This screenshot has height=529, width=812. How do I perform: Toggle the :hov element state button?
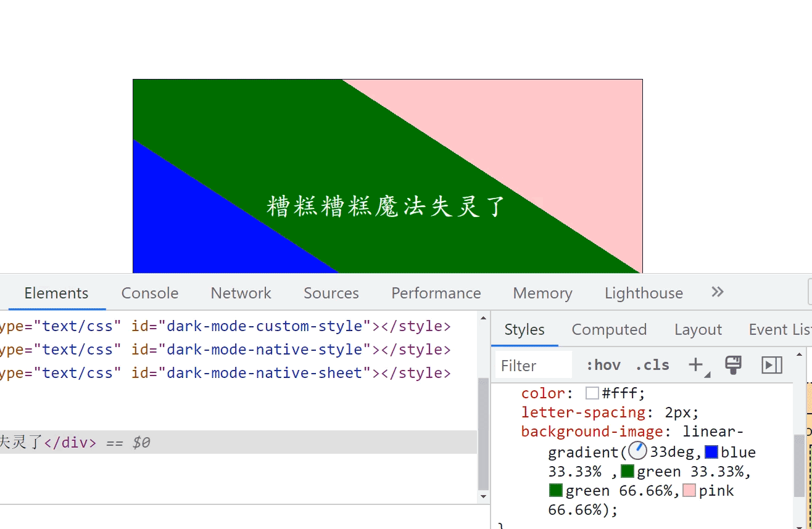(603, 366)
